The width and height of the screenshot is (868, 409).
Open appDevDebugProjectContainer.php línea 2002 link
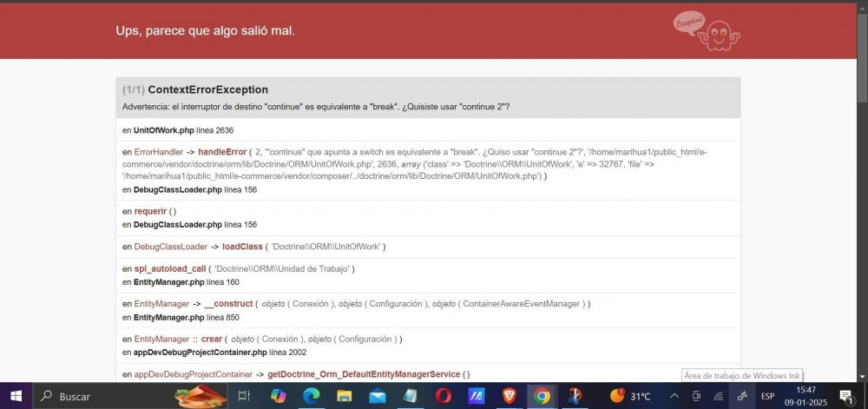tap(220, 353)
